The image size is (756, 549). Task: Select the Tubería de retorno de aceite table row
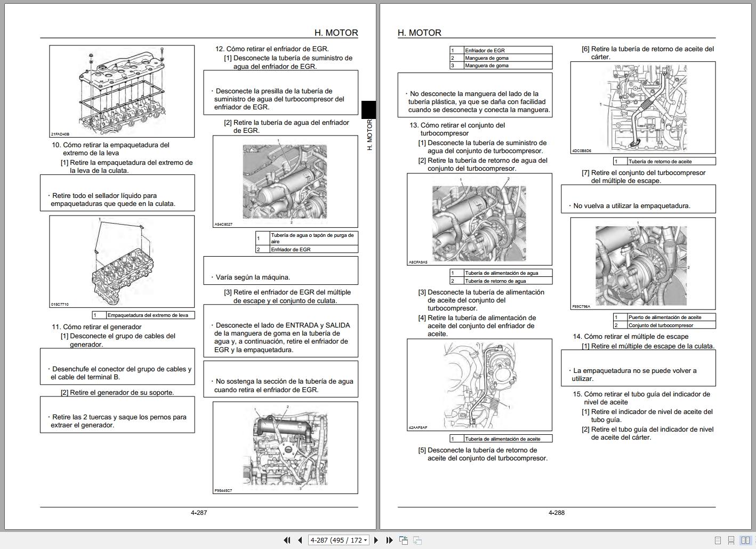tap(663, 161)
